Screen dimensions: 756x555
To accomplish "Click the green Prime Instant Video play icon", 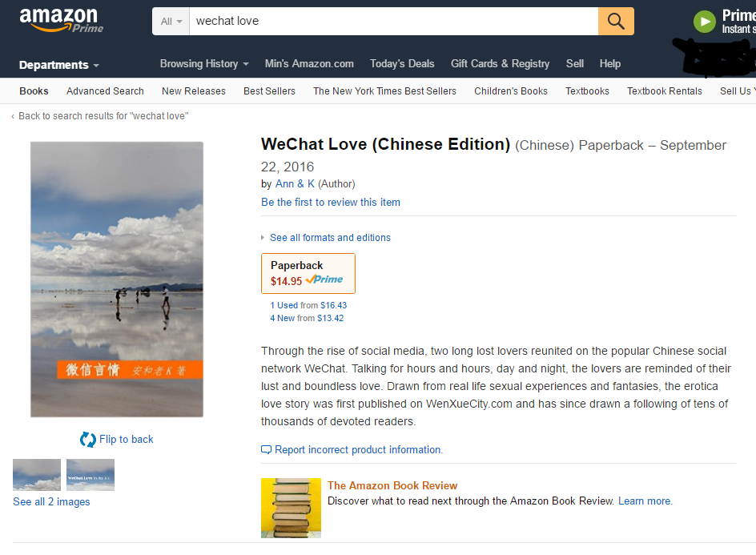I will coord(705,22).
